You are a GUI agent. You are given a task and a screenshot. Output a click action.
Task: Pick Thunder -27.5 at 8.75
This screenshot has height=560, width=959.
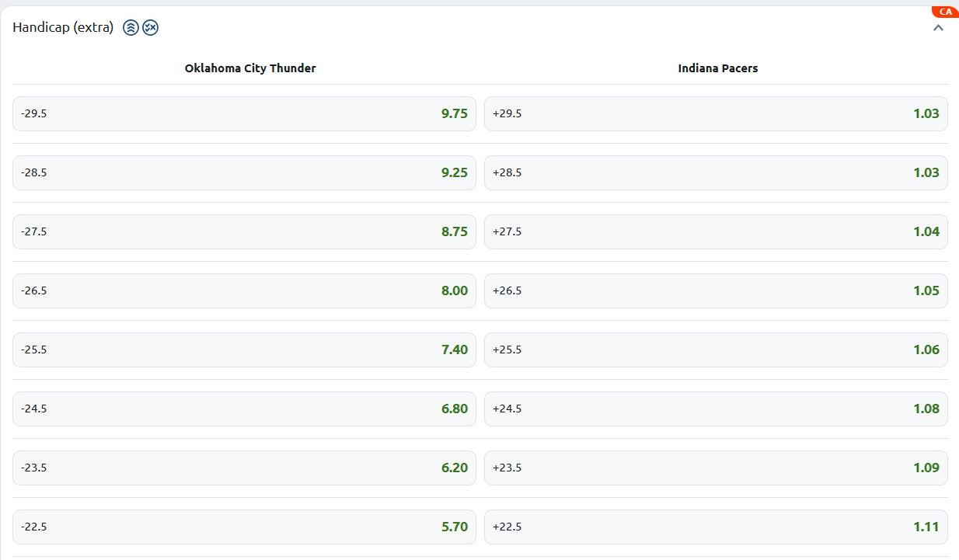click(244, 231)
